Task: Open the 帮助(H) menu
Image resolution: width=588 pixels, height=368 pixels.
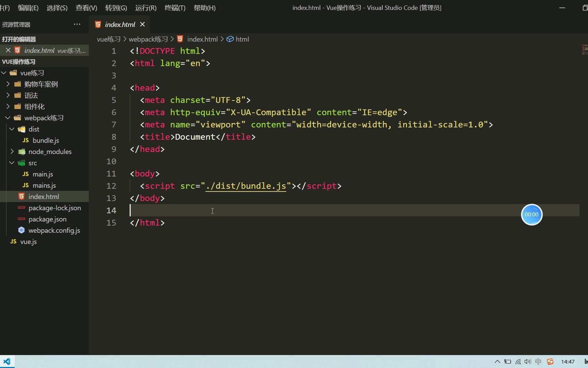Action: pyautogui.click(x=205, y=8)
